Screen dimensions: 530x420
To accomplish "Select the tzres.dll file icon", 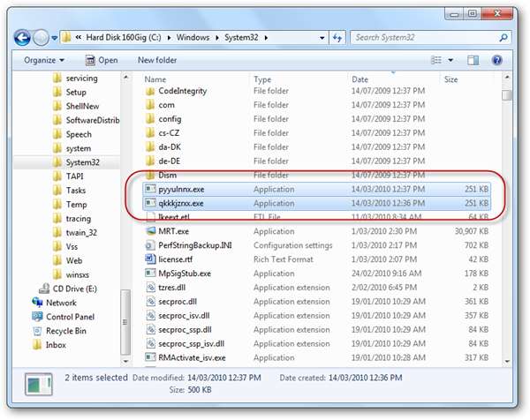I will (150, 288).
